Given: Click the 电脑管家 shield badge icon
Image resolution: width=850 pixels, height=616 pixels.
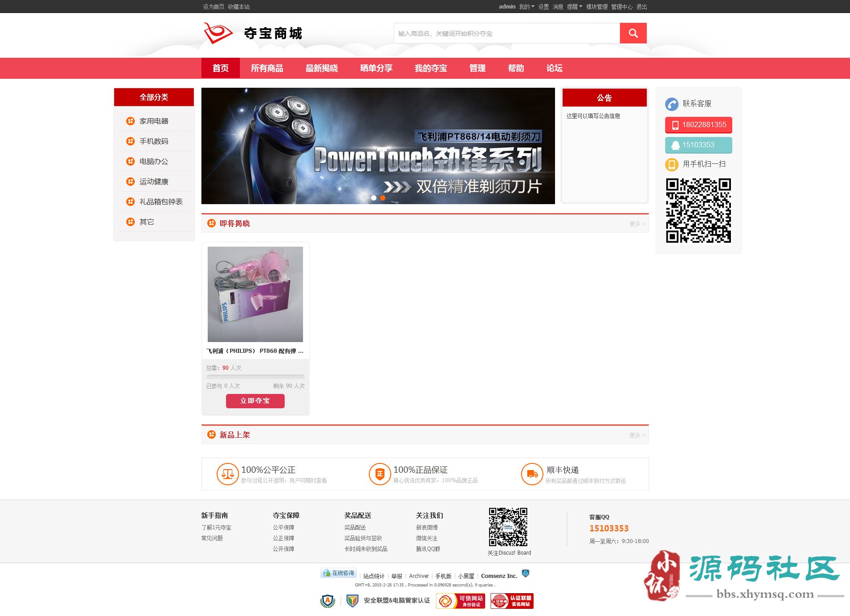Looking at the screenshot, I should click(352, 601).
